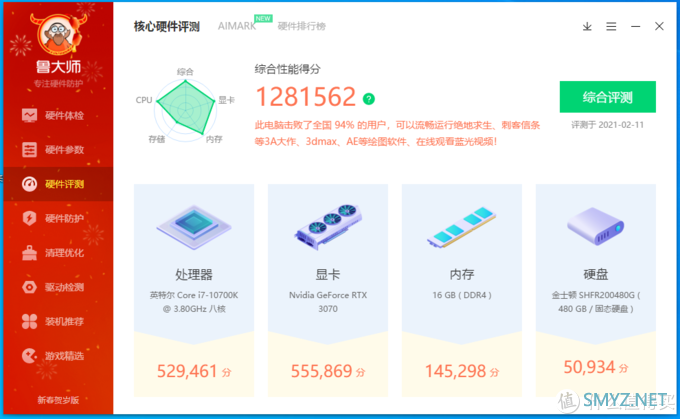Open 清理优化 cleanup icon in sidebar

pyautogui.click(x=29, y=252)
